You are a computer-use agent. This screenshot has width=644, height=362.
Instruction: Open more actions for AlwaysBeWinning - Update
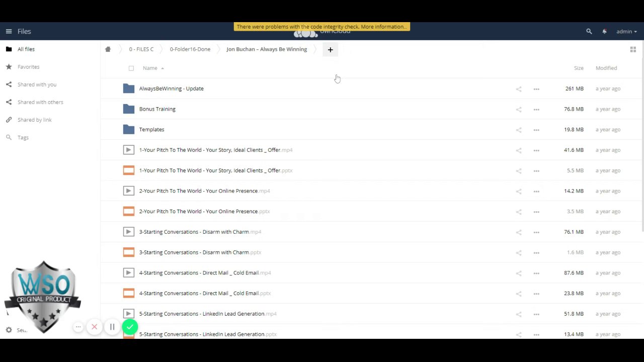536,89
